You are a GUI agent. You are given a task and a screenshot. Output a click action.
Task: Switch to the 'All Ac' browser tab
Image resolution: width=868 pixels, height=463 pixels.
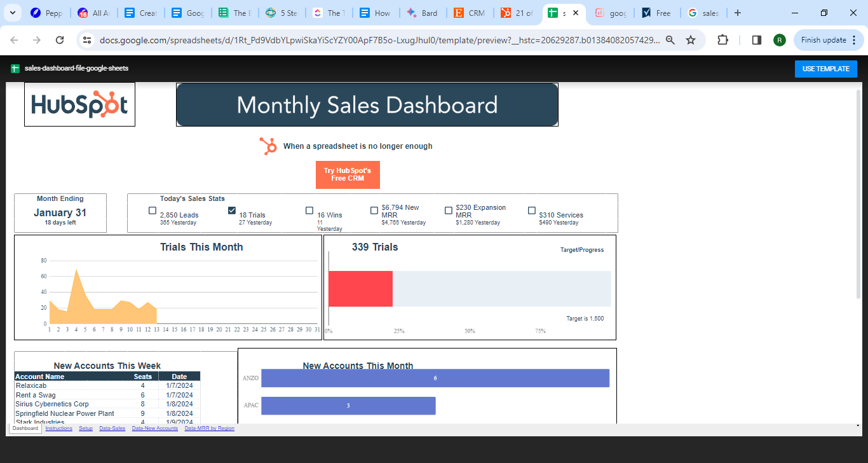point(93,13)
